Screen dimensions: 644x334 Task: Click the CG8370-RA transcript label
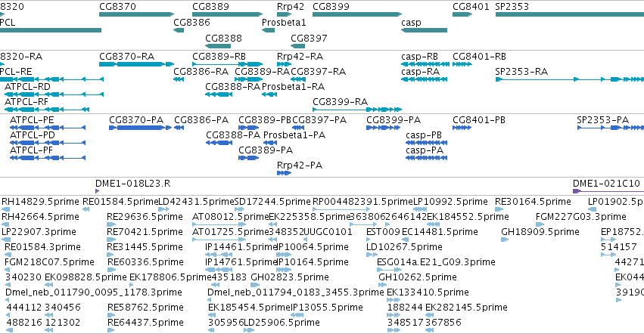tap(127, 56)
